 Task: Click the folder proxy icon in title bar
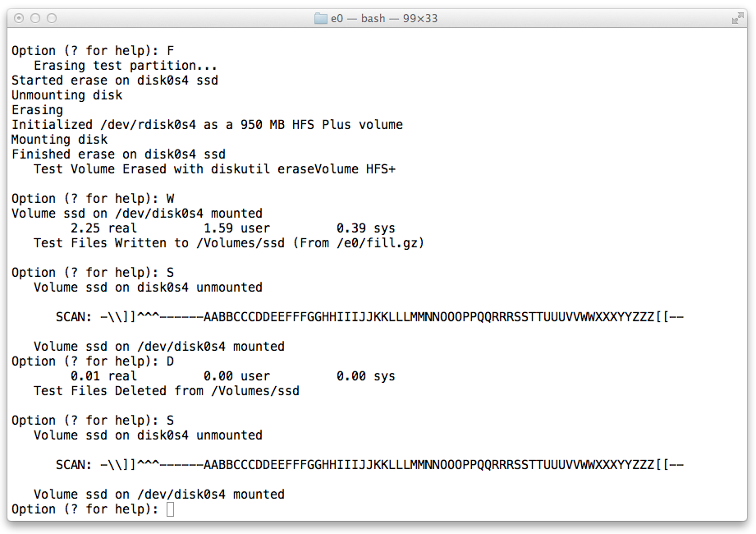pos(321,18)
